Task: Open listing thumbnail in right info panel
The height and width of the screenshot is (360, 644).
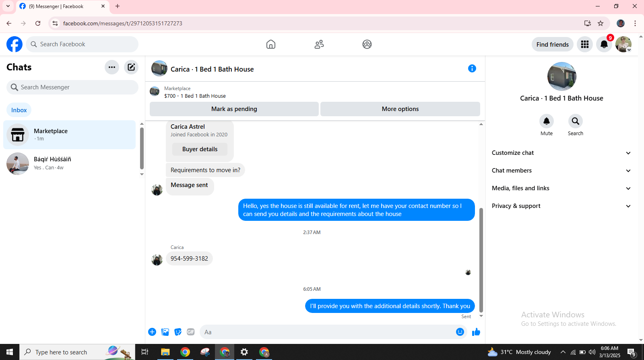Action: (562, 76)
